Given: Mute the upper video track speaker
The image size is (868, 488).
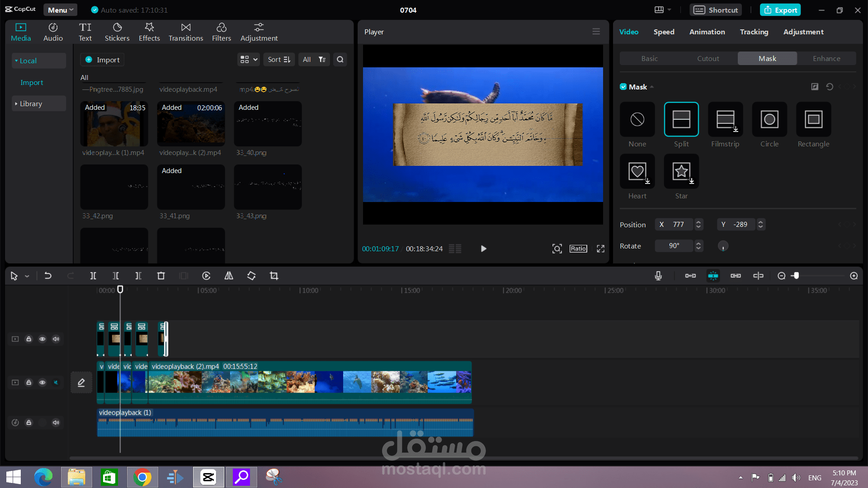Looking at the screenshot, I should pyautogui.click(x=56, y=339).
